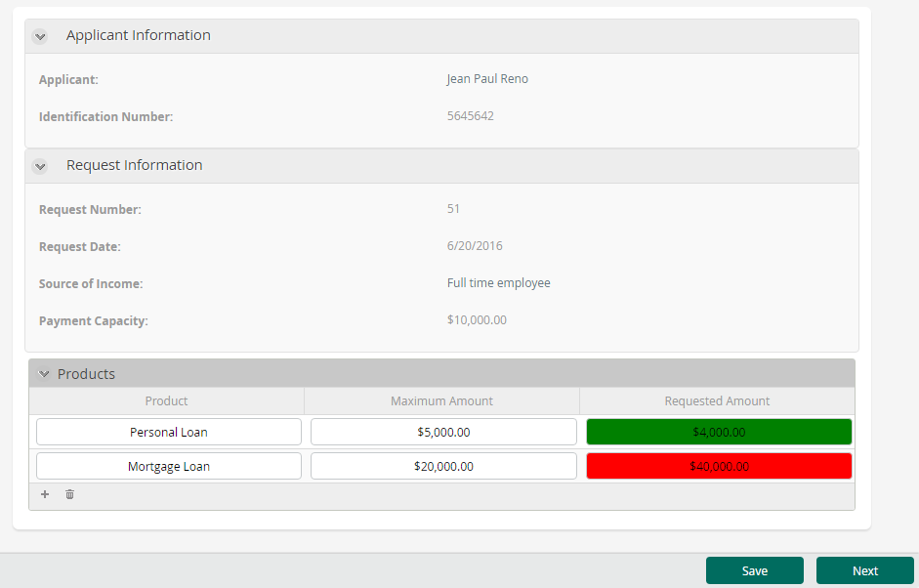Add a new product row with plus icon
This screenshot has height=588, width=919.
click(45, 494)
